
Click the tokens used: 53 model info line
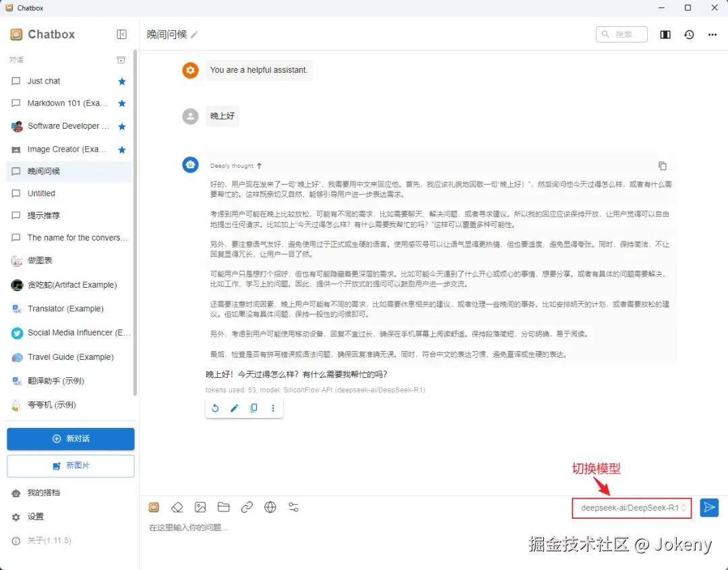(x=315, y=390)
